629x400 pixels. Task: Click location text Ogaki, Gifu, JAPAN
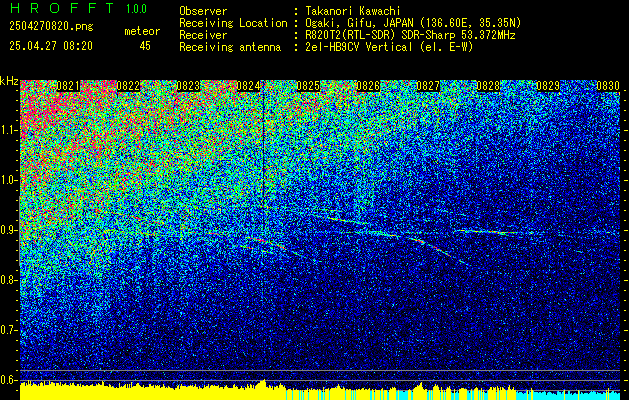click(x=359, y=23)
